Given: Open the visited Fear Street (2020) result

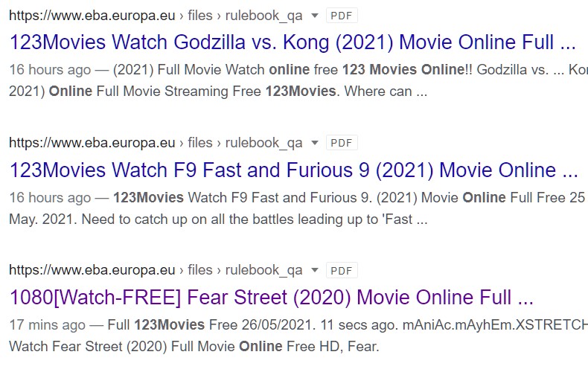Looking at the screenshot, I should coord(271,298).
